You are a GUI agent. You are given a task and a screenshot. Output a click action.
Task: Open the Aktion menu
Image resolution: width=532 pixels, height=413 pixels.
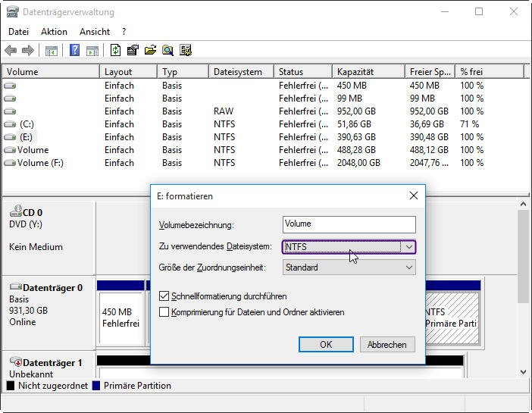point(54,32)
